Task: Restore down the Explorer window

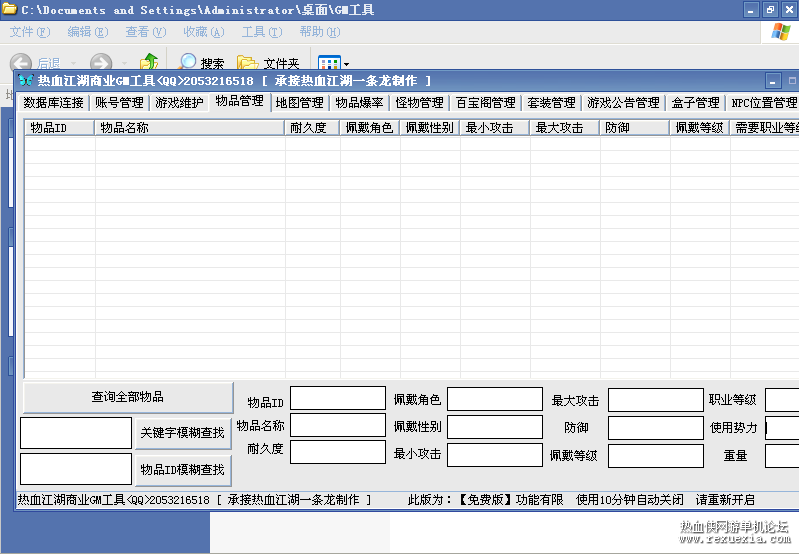Action: [x=770, y=10]
